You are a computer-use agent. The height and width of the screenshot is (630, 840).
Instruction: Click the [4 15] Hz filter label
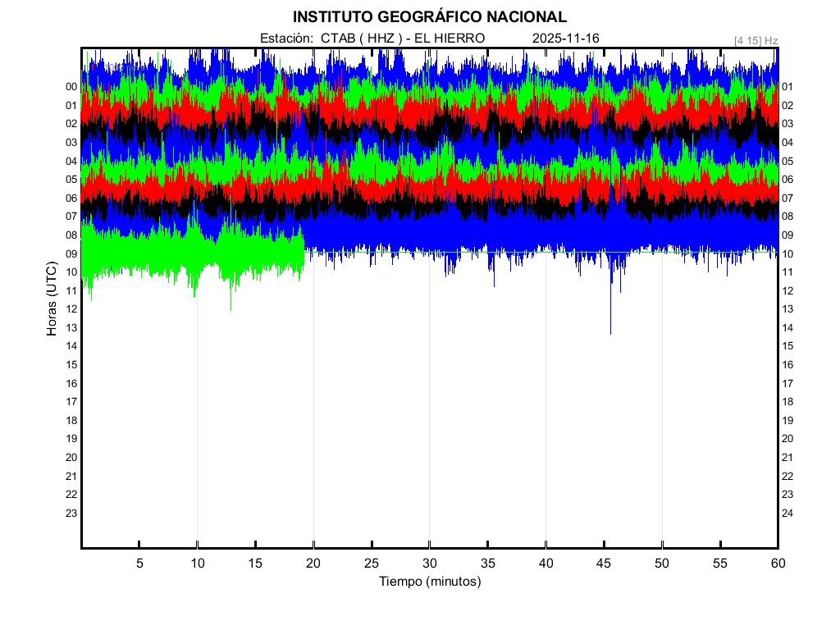(756, 39)
